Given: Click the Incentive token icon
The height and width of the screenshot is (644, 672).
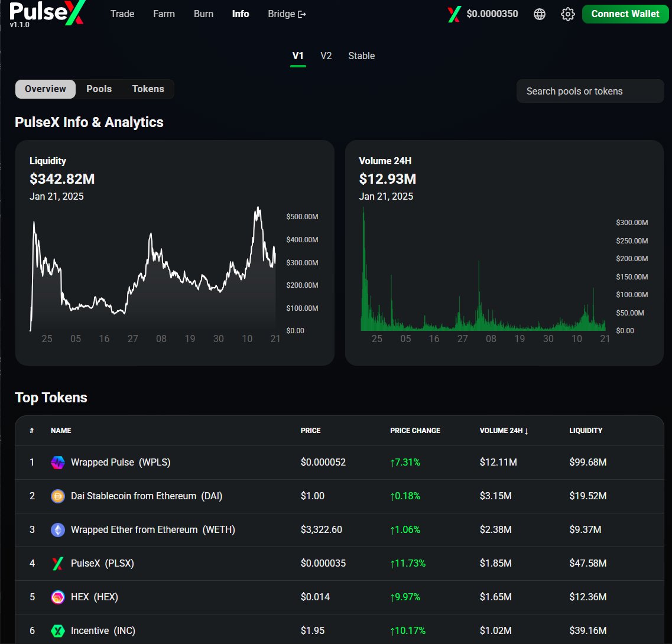Looking at the screenshot, I should (58, 631).
